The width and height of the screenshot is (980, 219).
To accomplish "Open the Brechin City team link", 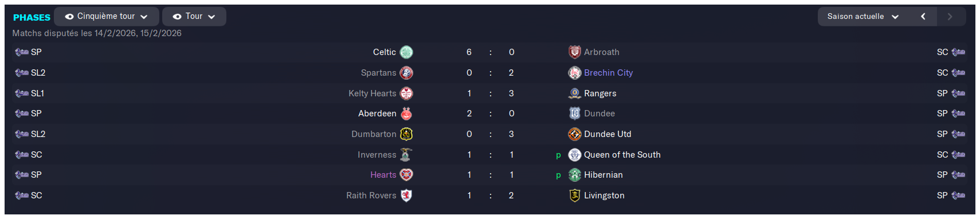I will (608, 73).
